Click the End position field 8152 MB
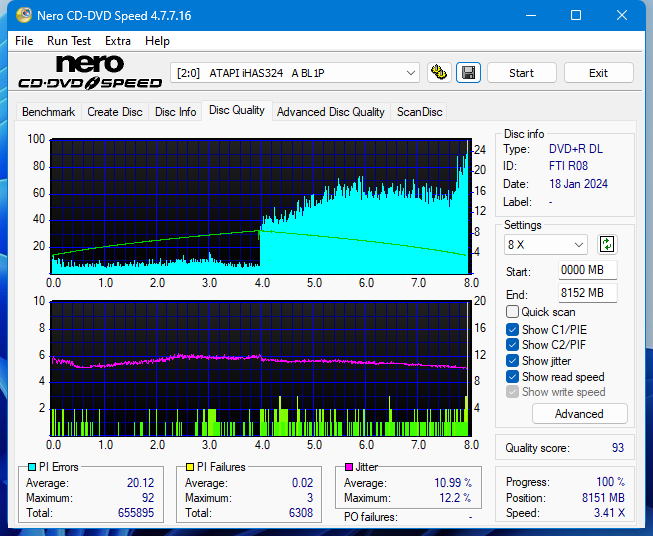653x536 pixels. point(587,293)
